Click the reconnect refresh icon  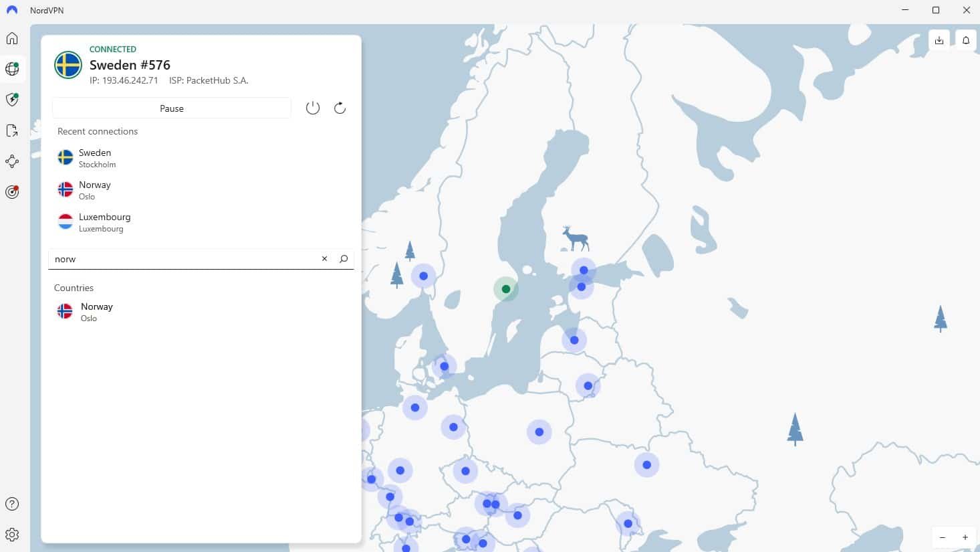(x=340, y=108)
